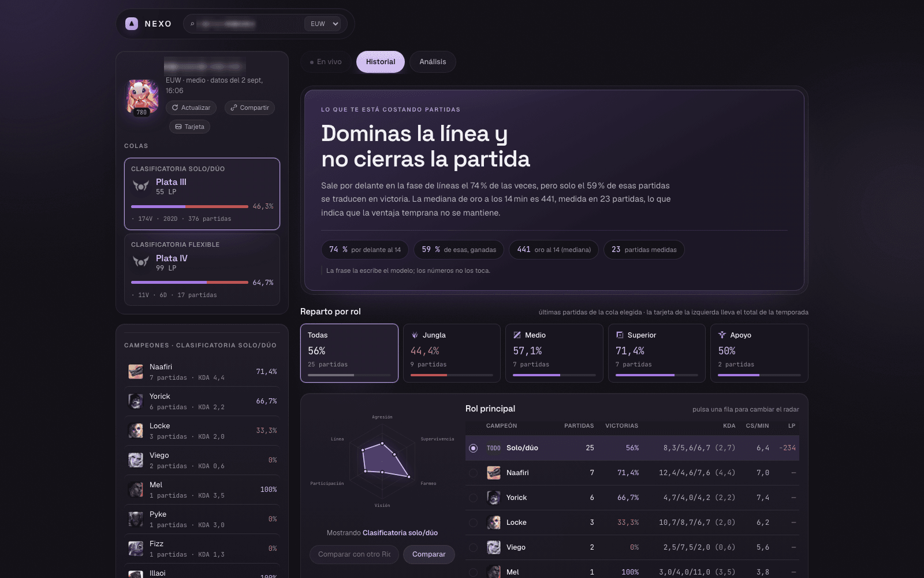Click the -234 LP value in Solo/dúo row
Image resolution: width=924 pixels, height=578 pixels.
787,448
